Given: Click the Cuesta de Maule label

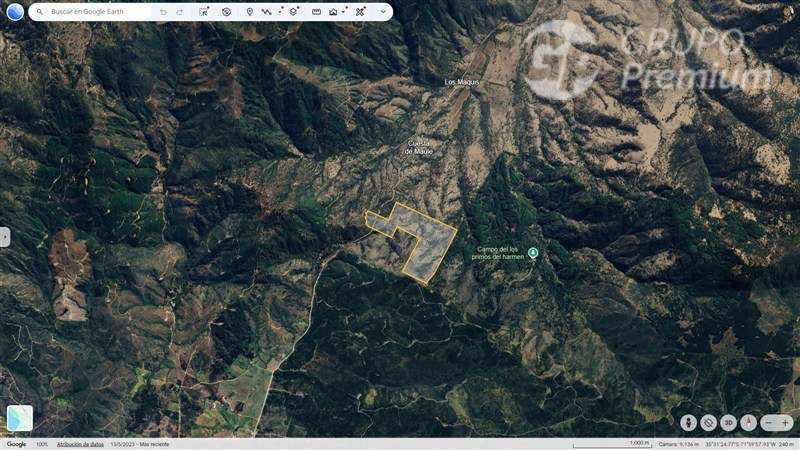Looking at the screenshot, I should coord(419,147).
